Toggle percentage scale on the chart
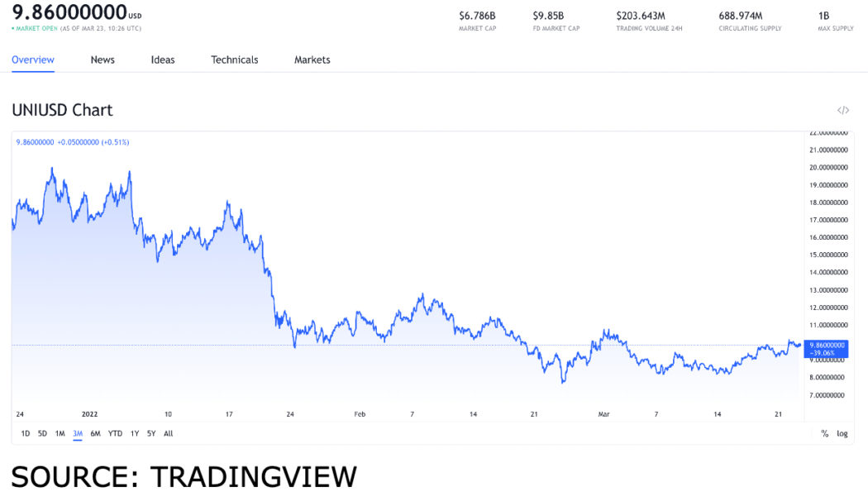Screen dimensions: 868x496 pyautogui.click(x=824, y=433)
